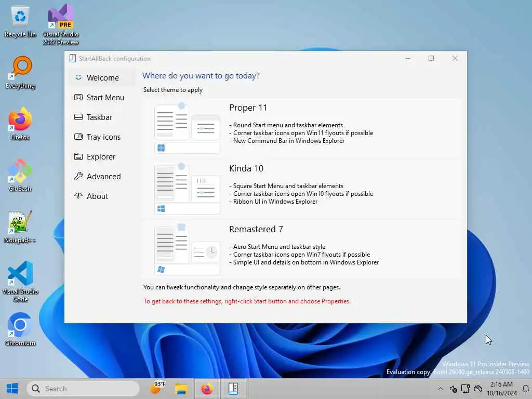Screen dimensions: 532x399
Task: Select the Git Bash desktop shortcut
Action: point(20,175)
